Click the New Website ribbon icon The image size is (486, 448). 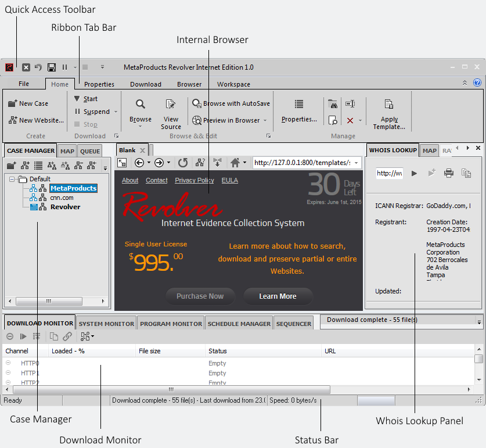(13, 120)
